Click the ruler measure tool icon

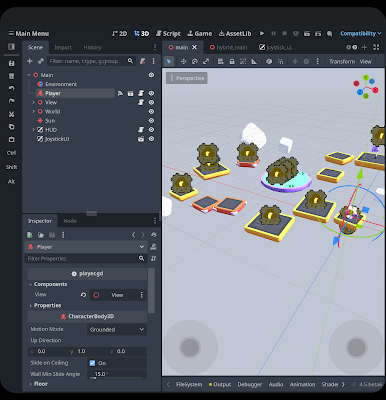click(254, 61)
